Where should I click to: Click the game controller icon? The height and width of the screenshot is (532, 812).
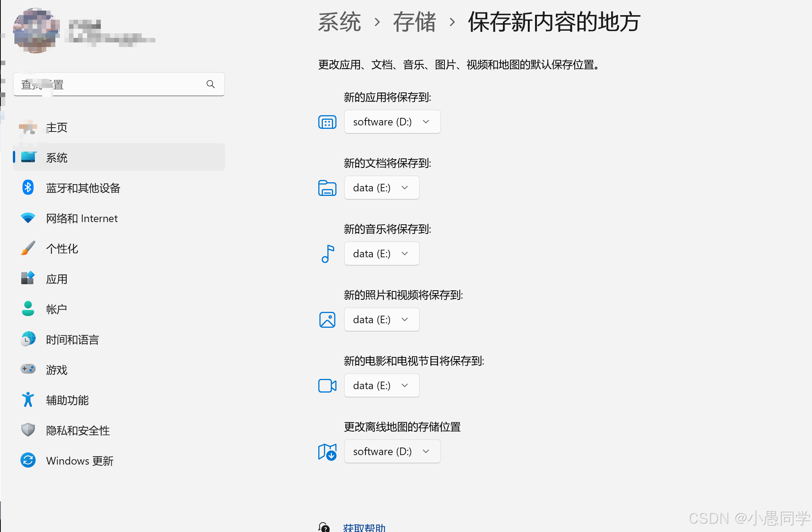coord(28,369)
